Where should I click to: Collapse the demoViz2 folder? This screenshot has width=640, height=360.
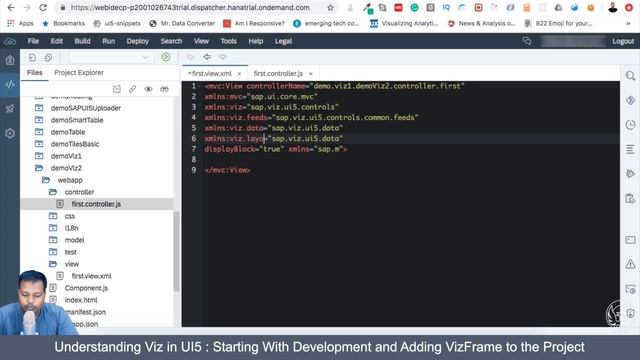39,168
